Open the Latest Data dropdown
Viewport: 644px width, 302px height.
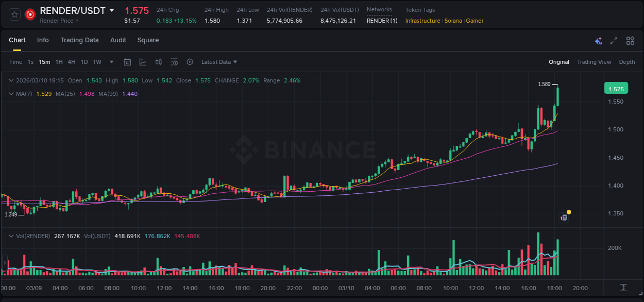pos(219,62)
